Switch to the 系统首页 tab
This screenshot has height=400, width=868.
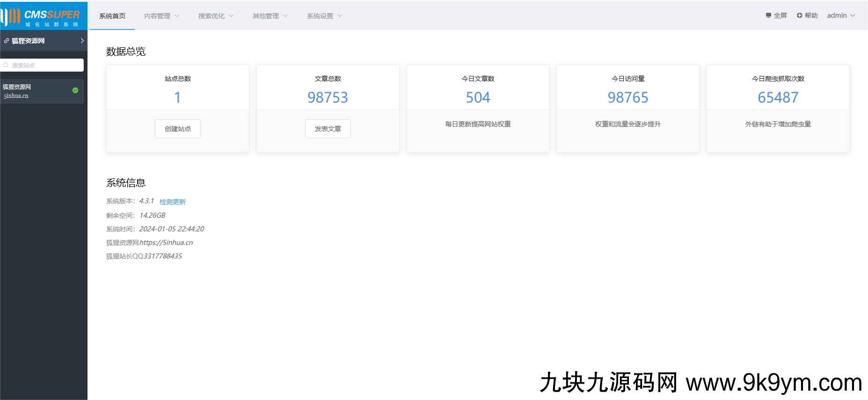112,16
